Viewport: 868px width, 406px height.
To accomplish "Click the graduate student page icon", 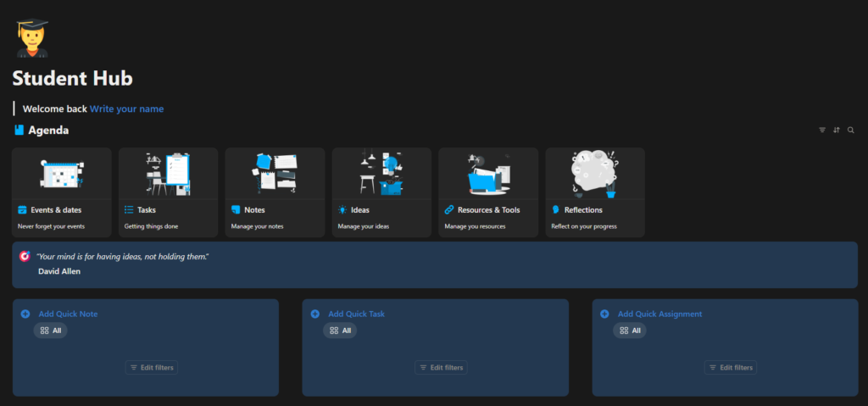I will pos(32,37).
